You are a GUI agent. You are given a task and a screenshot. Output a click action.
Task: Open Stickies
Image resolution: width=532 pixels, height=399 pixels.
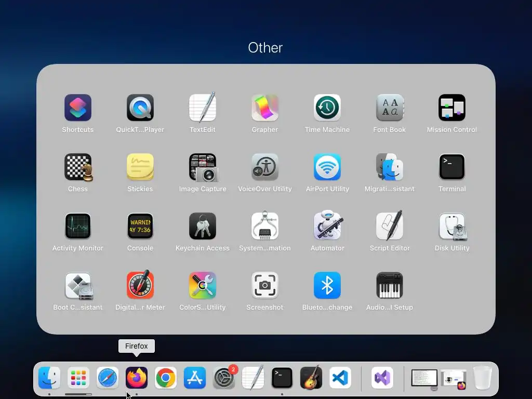[x=140, y=167]
